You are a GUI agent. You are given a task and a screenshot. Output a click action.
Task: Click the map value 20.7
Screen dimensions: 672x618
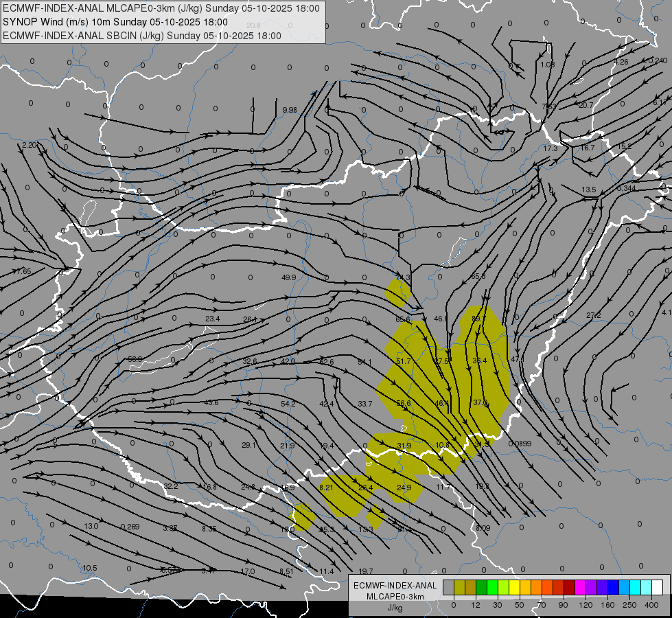(586, 106)
